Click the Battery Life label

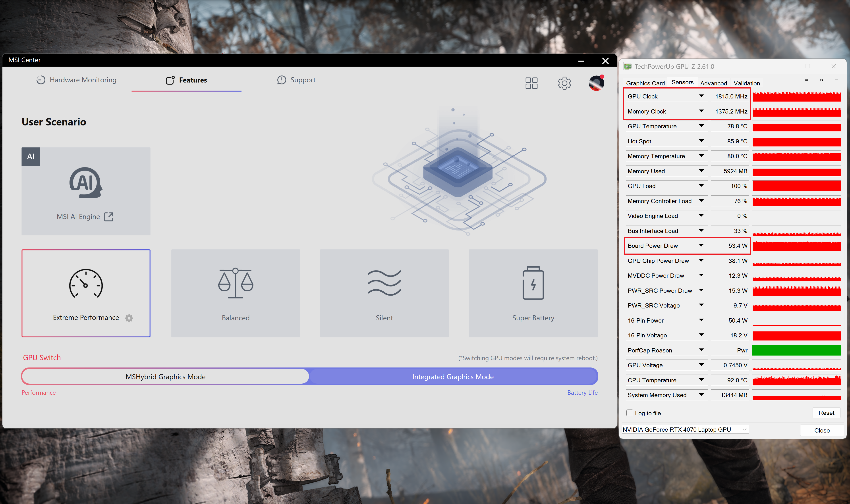coord(582,392)
